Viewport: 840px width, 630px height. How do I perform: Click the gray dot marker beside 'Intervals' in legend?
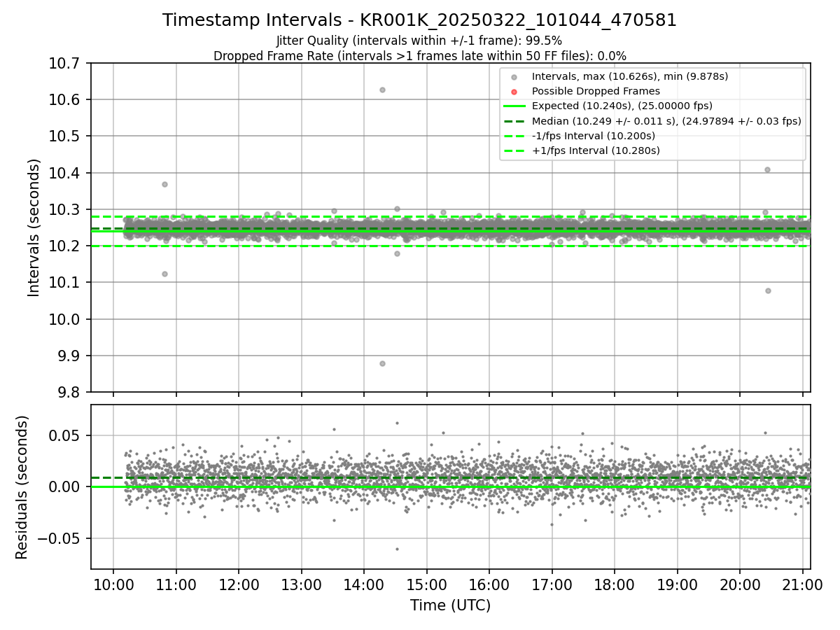514,77
